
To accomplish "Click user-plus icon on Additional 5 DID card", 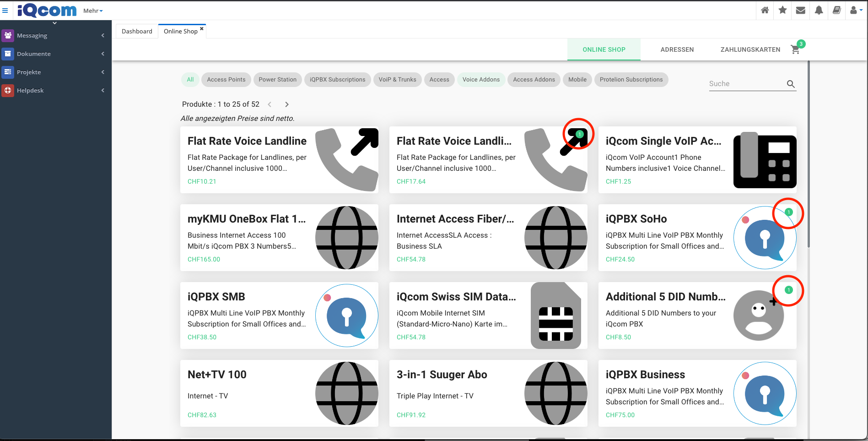I will tap(758, 316).
